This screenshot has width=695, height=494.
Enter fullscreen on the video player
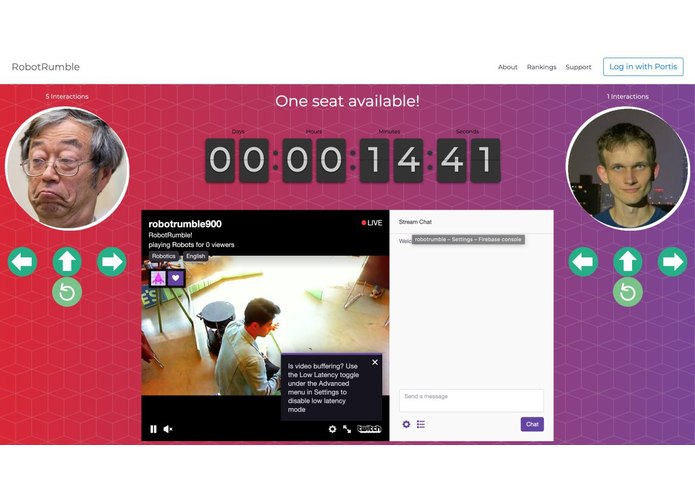[347, 429]
